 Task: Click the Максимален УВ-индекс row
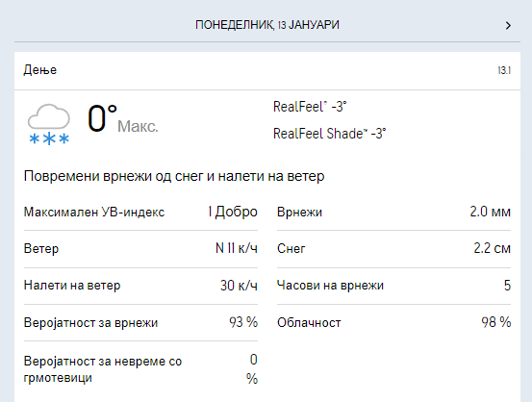click(140, 212)
